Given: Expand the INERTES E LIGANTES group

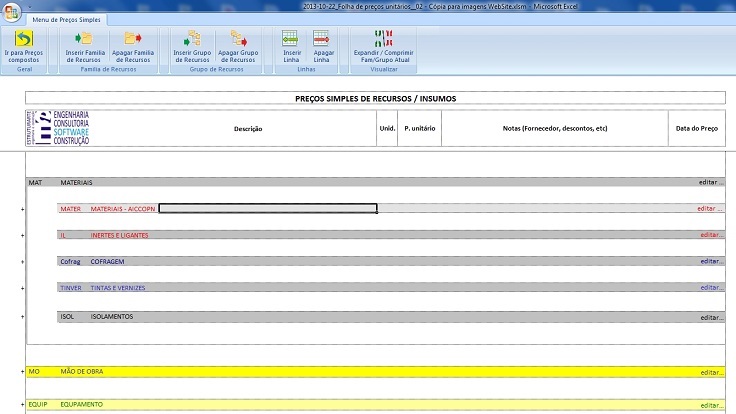Looking at the screenshot, I should click(22, 235).
